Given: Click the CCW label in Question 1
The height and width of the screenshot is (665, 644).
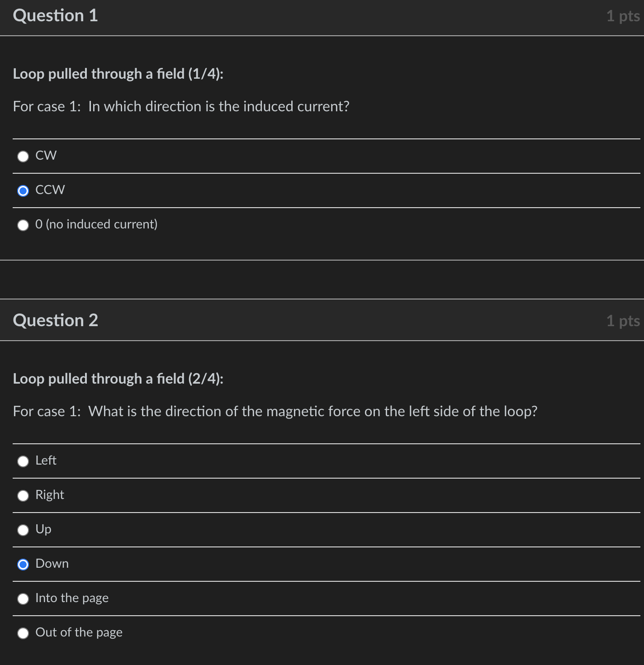Looking at the screenshot, I should pos(50,190).
